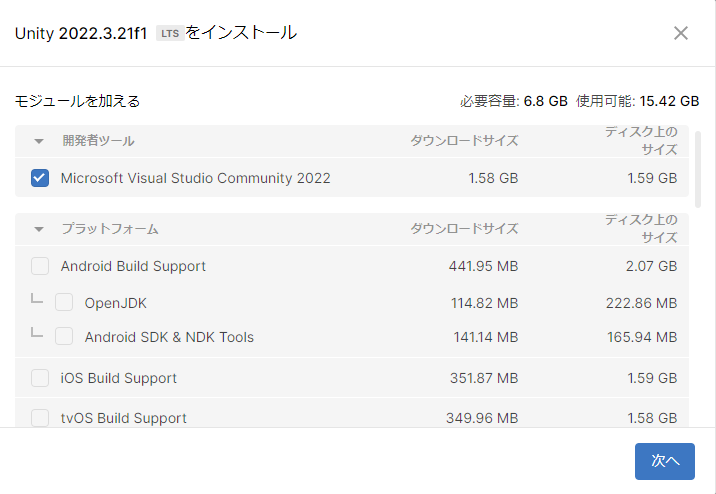The image size is (716, 494).
Task: Click the tvOS Build Support label
Action: click(x=124, y=417)
